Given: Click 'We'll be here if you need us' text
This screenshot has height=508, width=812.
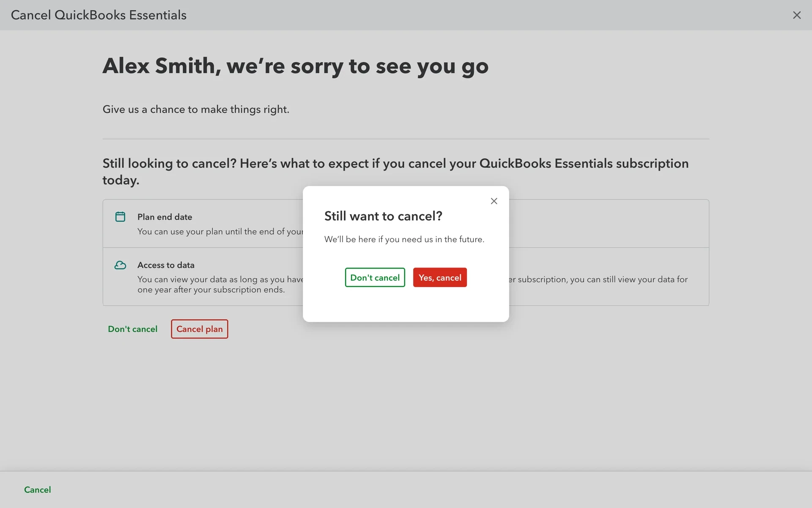Looking at the screenshot, I should tap(404, 239).
